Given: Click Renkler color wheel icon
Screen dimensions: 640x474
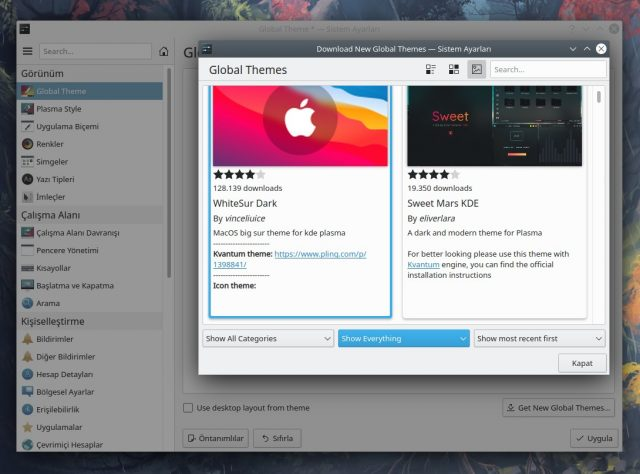Looking at the screenshot, I should 27,144.
